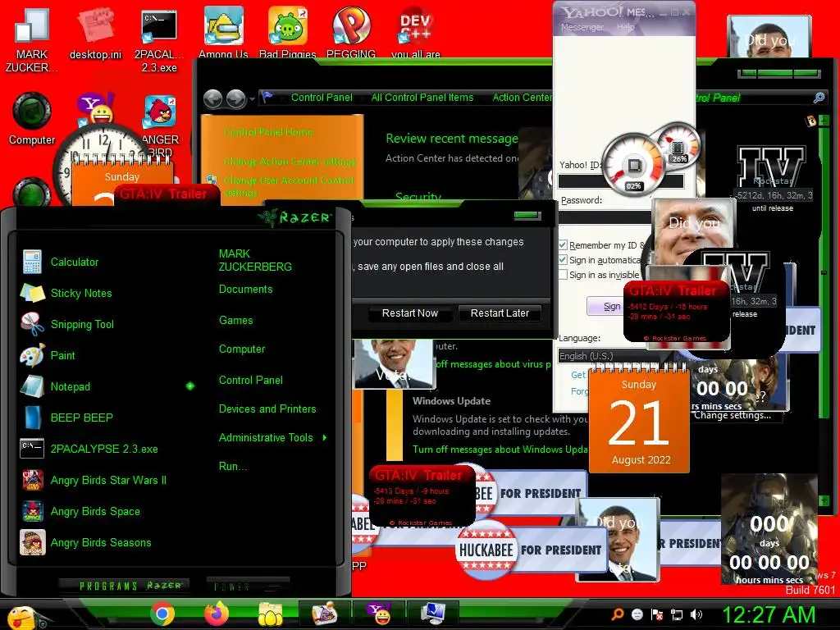Select the desktop.ini file icon
Viewport: 840px width, 630px height.
tap(96, 33)
